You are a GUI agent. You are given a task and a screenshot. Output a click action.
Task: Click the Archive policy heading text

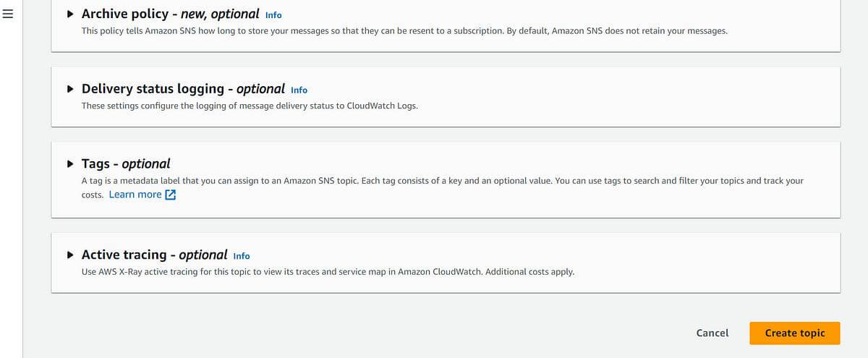tap(170, 14)
